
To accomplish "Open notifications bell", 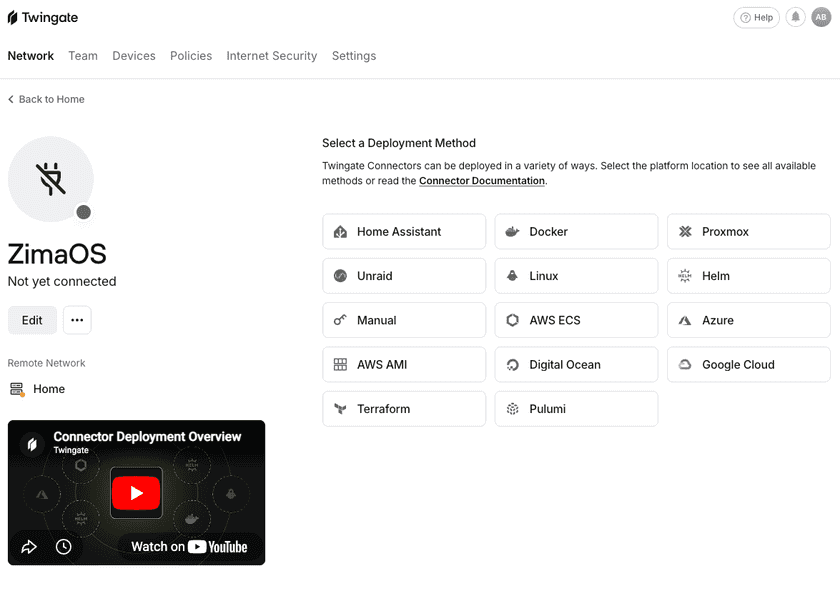I will click(x=796, y=17).
